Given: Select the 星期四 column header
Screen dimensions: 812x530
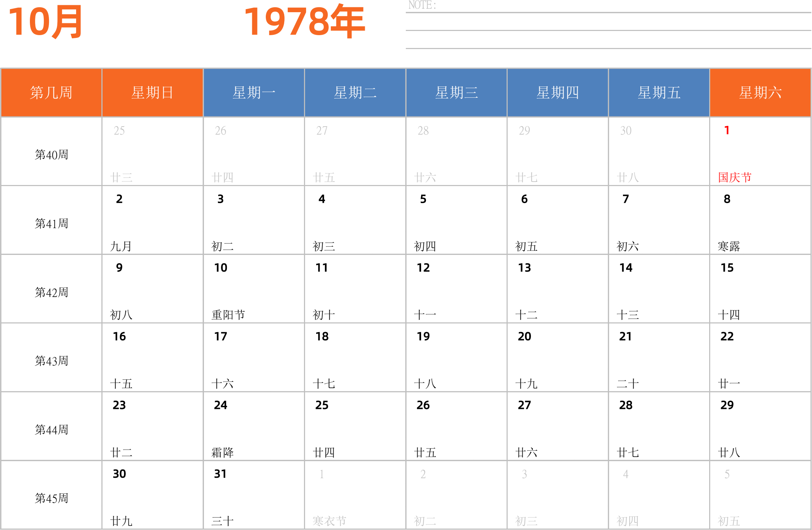Looking at the screenshot, I should click(558, 93).
